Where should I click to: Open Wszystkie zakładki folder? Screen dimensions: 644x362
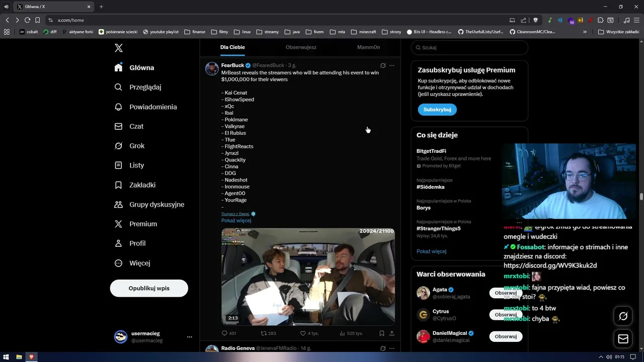(x=618, y=32)
